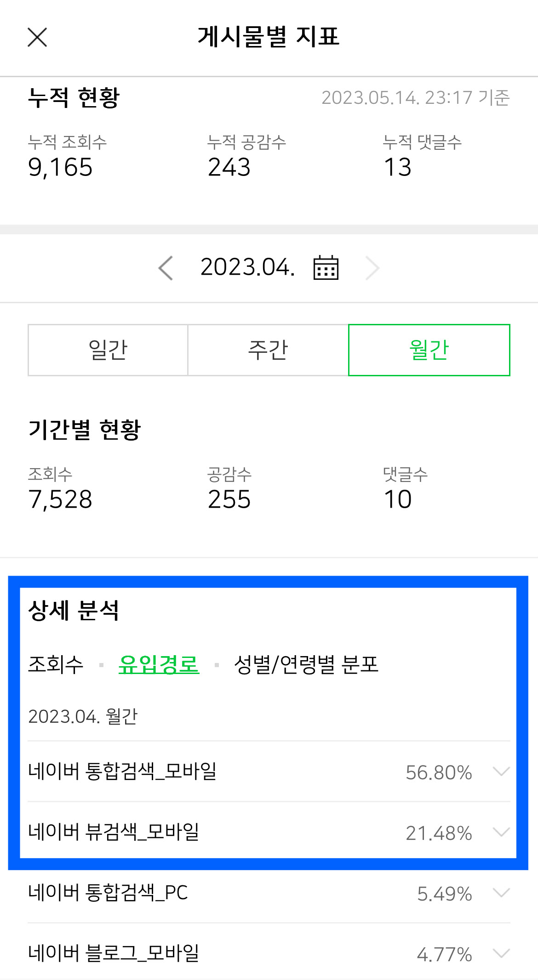
Task: Open the calendar date picker icon
Action: pos(326,268)
